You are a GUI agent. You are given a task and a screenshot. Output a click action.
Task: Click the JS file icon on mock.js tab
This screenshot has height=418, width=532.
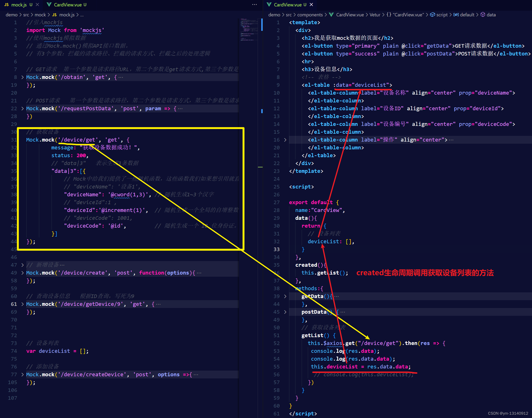(x=7, y=5)
